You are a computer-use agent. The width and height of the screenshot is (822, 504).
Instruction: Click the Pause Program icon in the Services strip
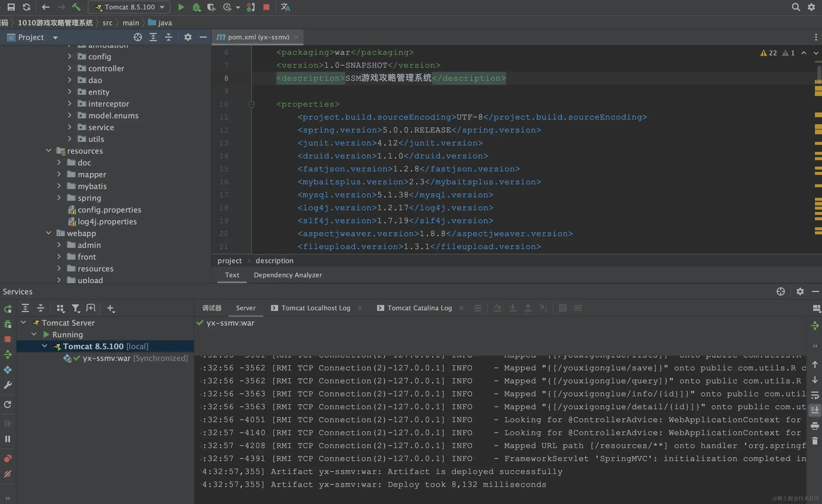[x=8, y=439]
